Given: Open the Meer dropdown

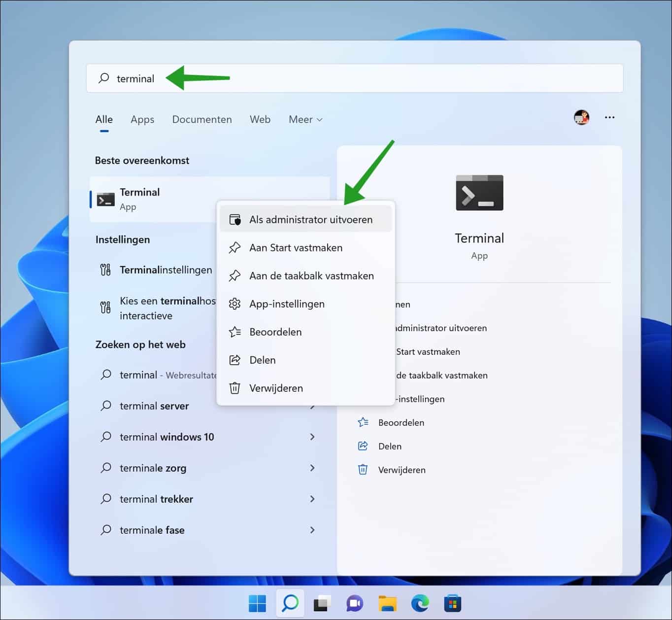Looking at the screenshot, I should [x=304, y=119].
